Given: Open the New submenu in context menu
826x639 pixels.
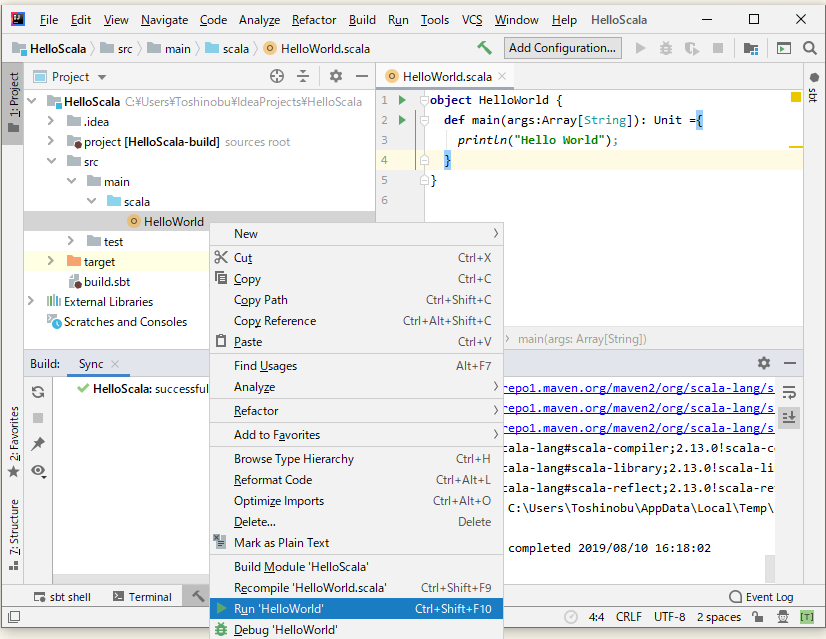Looking at the screenshot, I should 357,233.
